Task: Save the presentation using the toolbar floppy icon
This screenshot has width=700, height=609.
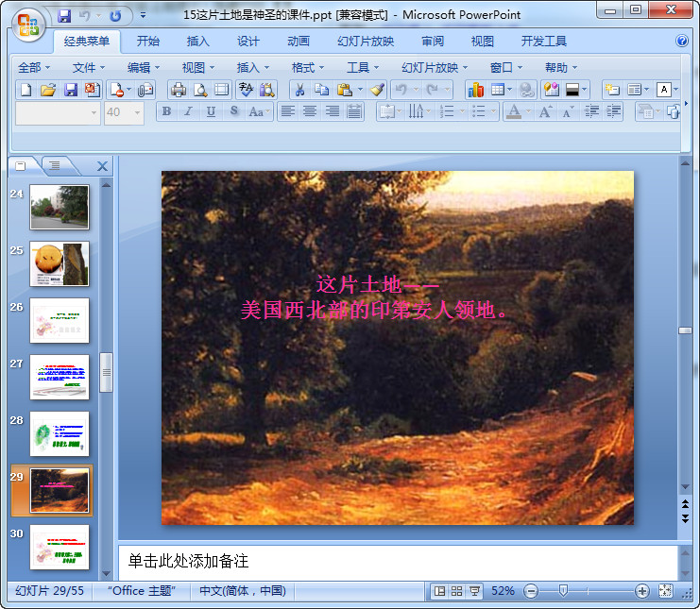Action: pos(71,90)
